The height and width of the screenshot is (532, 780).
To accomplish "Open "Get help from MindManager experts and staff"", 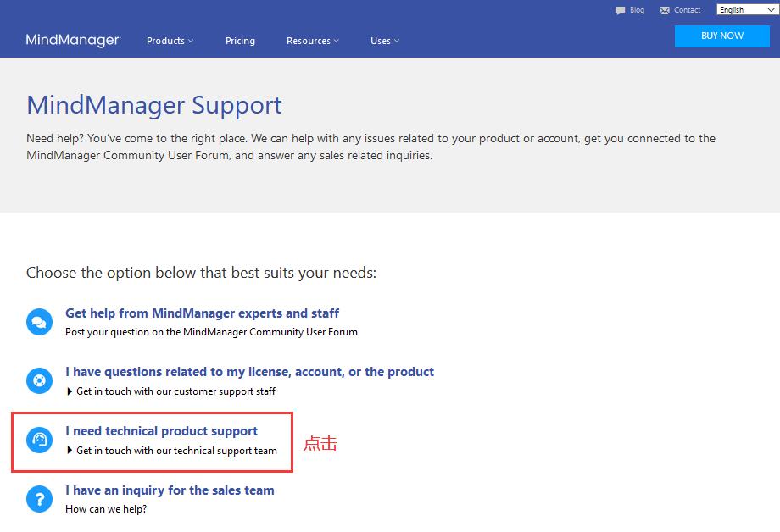I will click(x=202, y=313).
